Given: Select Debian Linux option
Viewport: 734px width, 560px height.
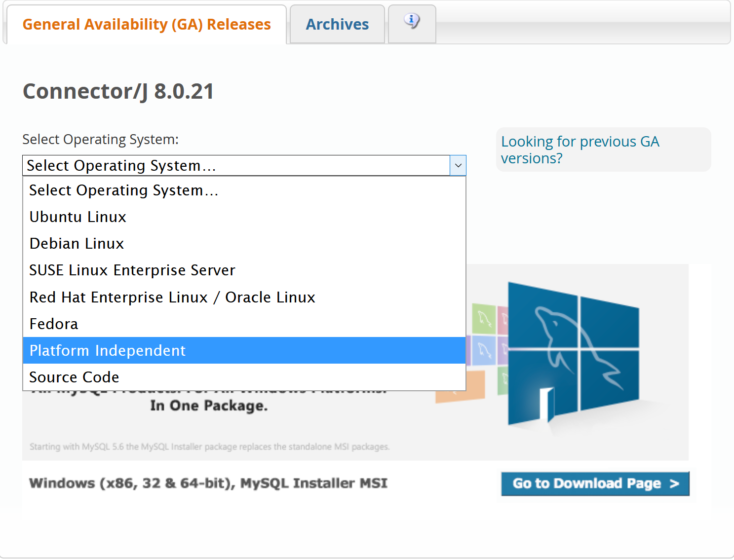Looking at the screenshot, I should point(244,244).
